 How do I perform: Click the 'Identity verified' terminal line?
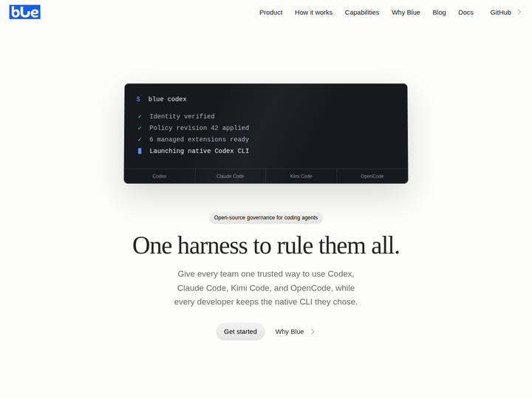point(182,117)
